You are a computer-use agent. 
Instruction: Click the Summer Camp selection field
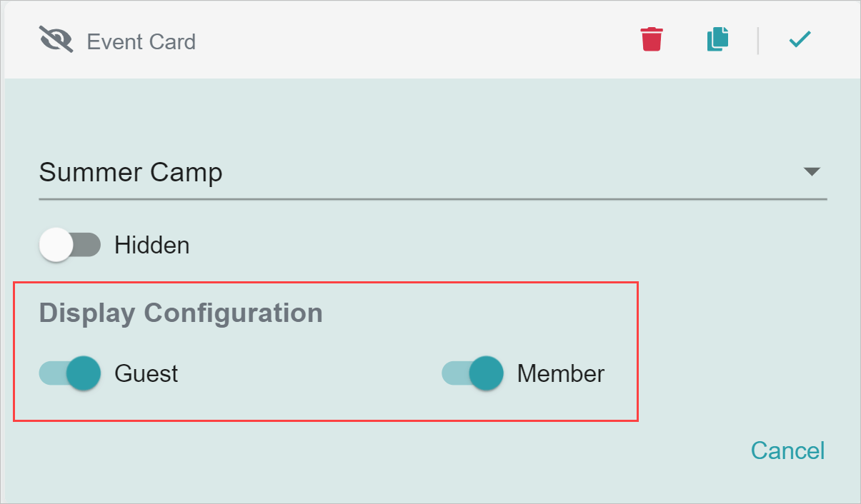point(433,173)
